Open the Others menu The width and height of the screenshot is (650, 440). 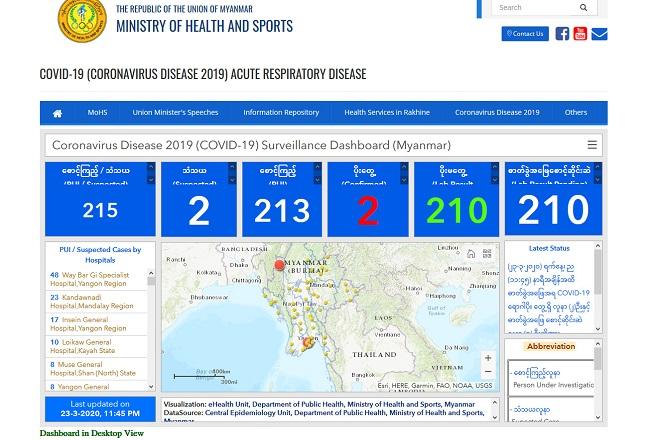[x=576, y=113]
